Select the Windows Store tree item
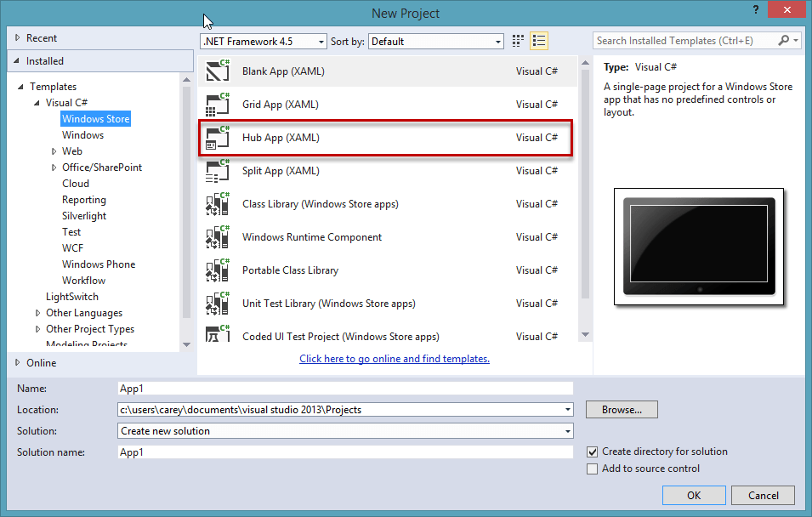The width and height of the screenshot is (812, 517). 96,119
